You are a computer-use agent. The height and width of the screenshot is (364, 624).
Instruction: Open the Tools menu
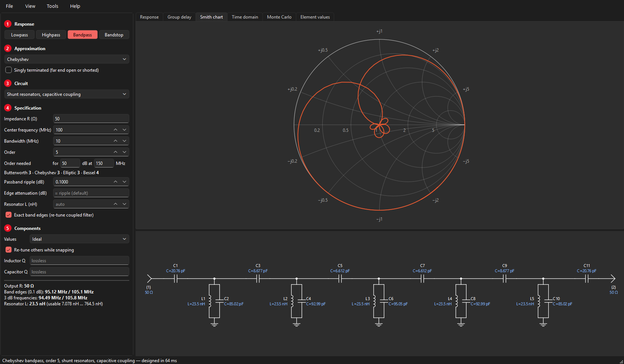point(52,6)
